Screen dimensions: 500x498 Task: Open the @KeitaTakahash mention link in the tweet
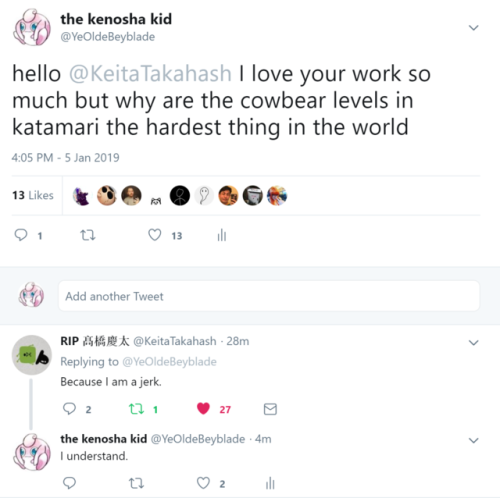pos(150,74)
